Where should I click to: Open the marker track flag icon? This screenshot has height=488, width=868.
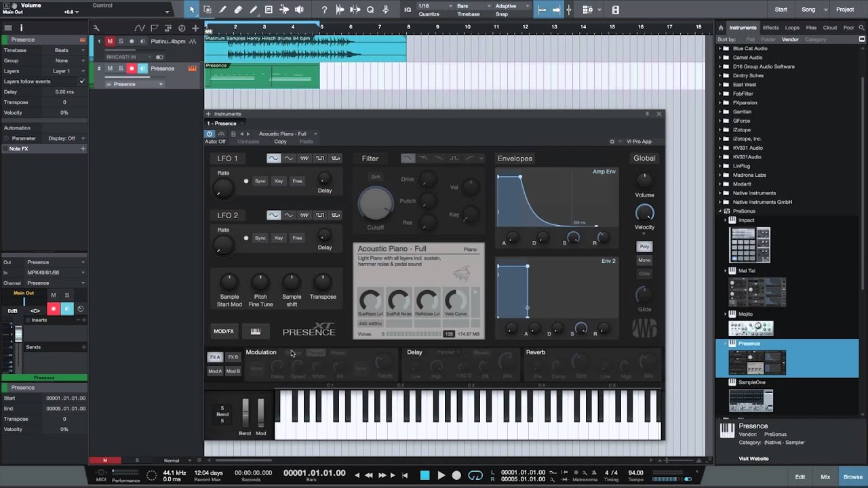pos(156,28)
